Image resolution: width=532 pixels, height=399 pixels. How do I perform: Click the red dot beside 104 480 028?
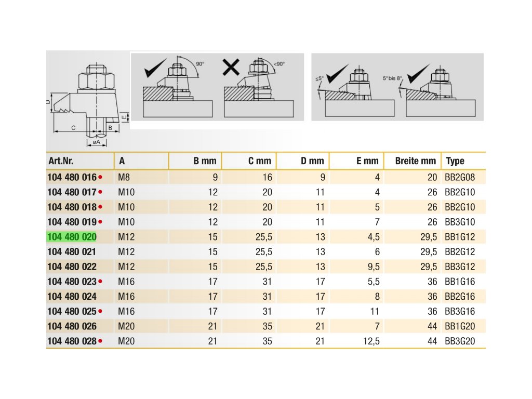pyautogui.click(x=100, y=341)
